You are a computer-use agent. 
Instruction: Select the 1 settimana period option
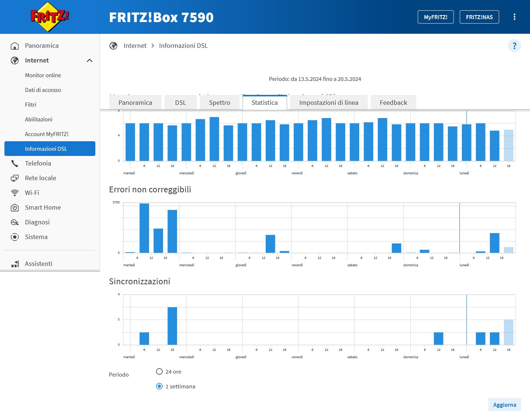pyautogui.click(x=159, y=387)
